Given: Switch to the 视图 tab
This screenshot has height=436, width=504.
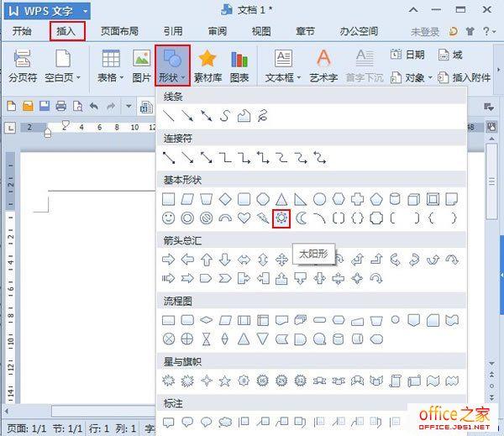Looking at the screenshot, I should point(261,31).
